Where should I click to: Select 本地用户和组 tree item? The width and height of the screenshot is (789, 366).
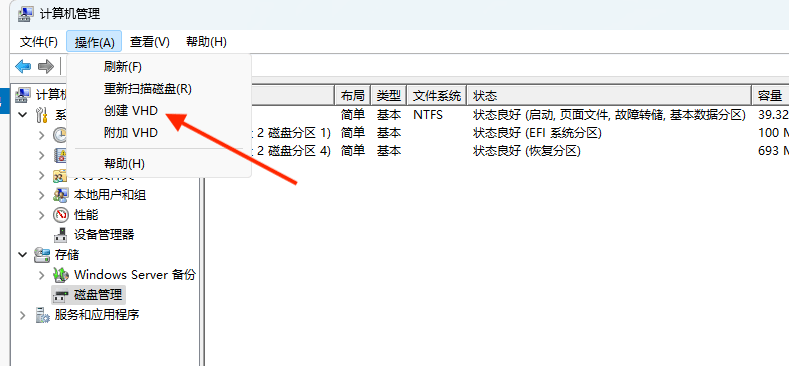coord(110,195)
